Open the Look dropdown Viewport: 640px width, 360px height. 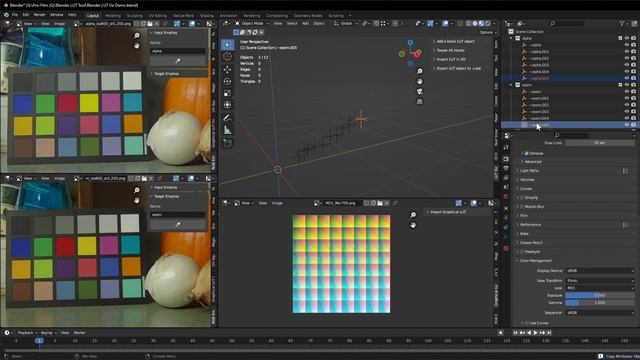pos(600,288)
